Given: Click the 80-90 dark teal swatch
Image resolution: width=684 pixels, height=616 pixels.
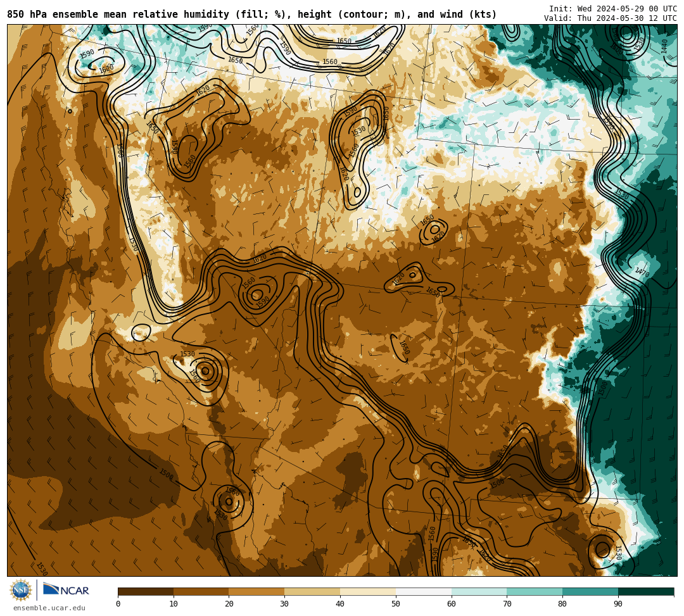Looking at the screenshot, I should click(590, 591).
